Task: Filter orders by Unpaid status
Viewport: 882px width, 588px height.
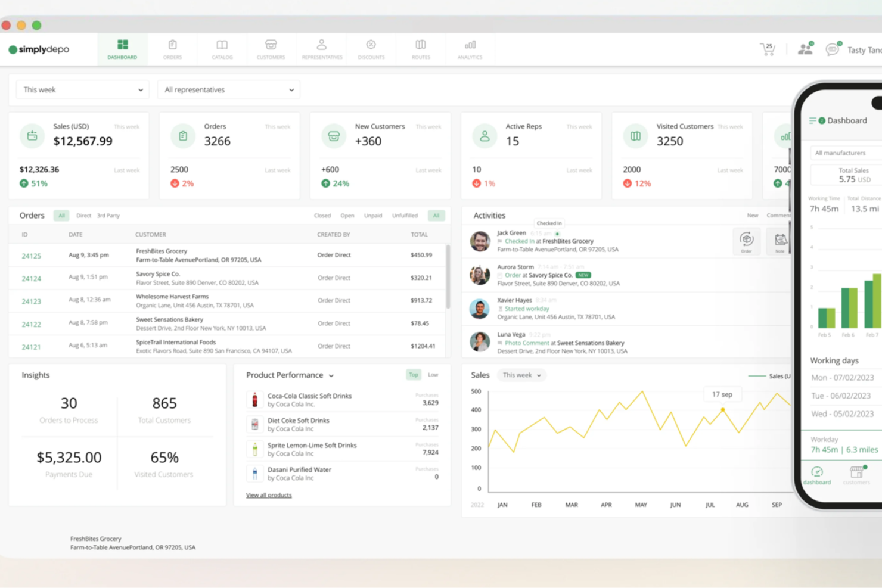Action: click(373, 216)
